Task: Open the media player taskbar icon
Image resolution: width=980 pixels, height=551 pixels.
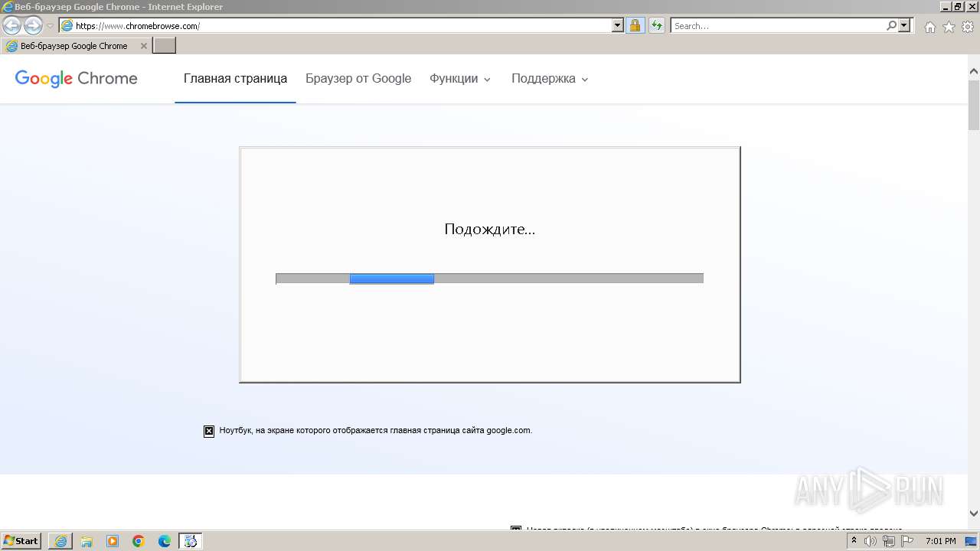Action: coord(113,541)
